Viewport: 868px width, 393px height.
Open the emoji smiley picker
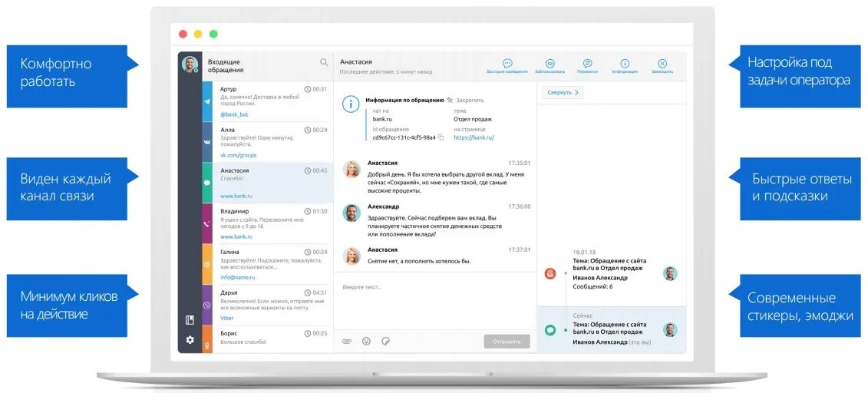point(367,342)
